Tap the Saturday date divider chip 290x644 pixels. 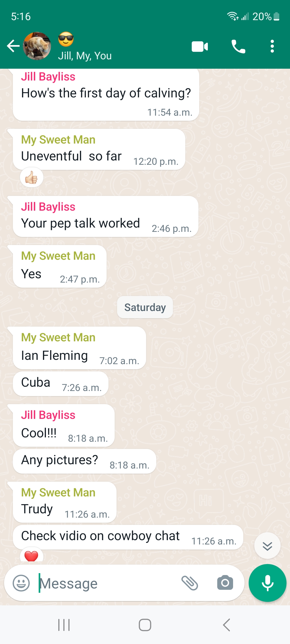(x=145, y=307)
